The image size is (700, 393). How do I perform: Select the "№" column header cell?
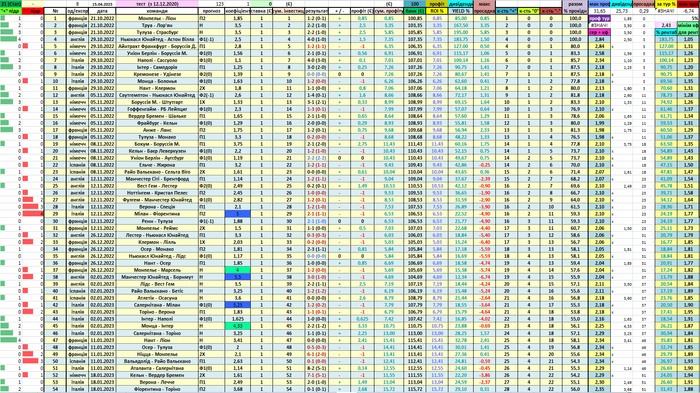coord(55,11)
